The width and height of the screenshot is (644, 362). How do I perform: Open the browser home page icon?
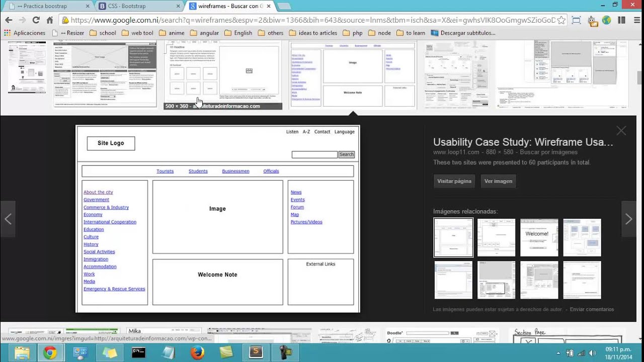(x=49, y=20)
